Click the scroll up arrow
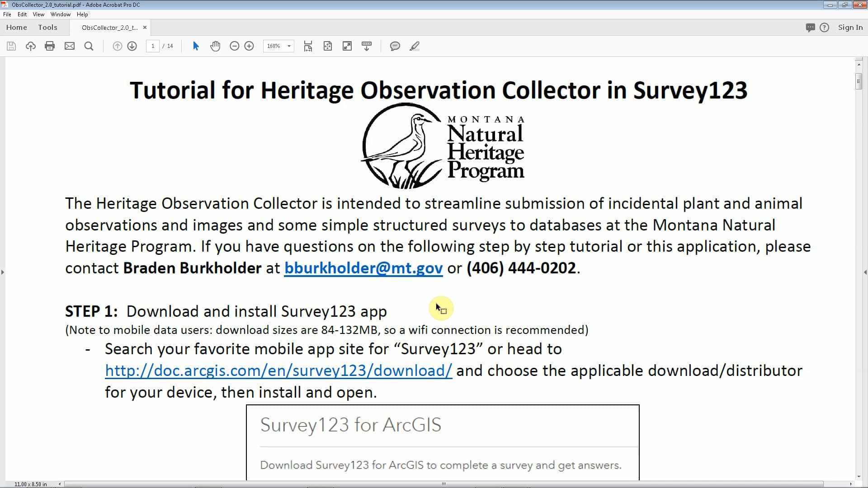This screenshot has width=868, height=488. tap(859, 65)
